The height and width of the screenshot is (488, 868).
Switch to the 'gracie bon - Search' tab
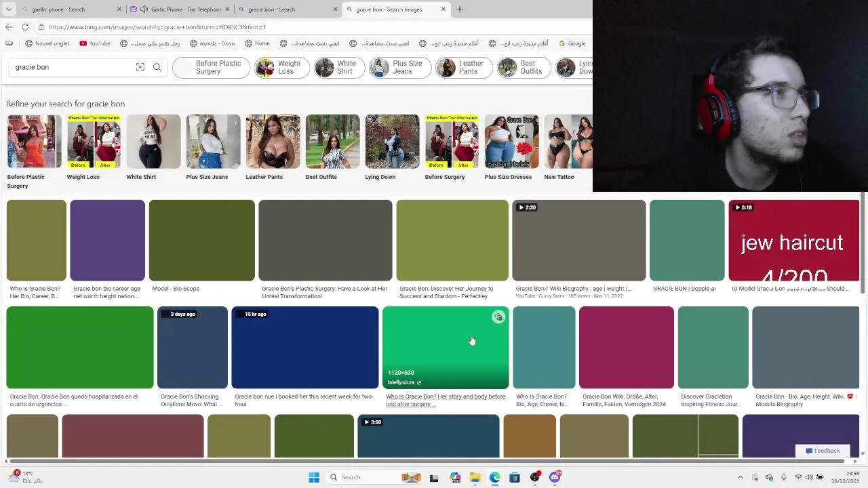287,9
